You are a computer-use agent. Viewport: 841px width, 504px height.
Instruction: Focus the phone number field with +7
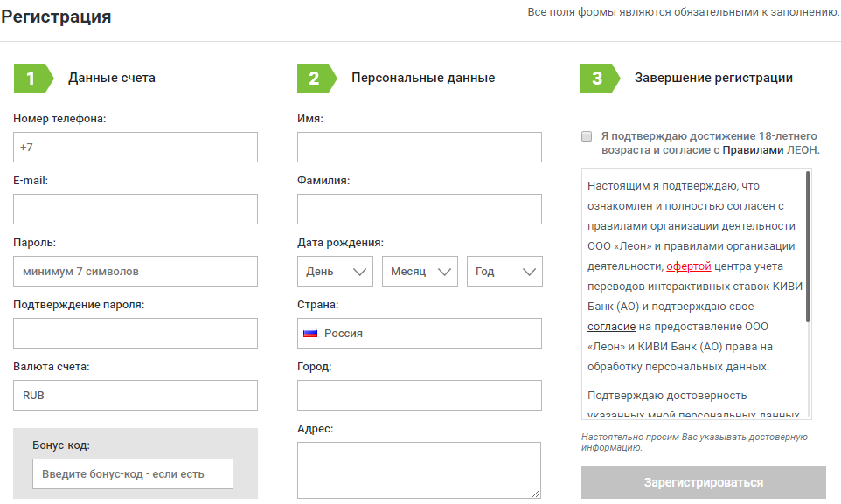point(136,148)
